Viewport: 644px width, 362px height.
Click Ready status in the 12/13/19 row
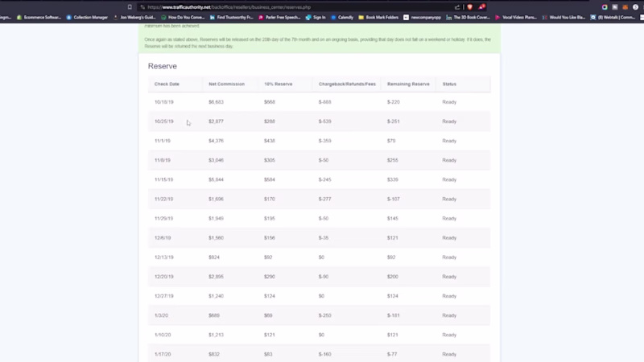click(x=449, y=257)
